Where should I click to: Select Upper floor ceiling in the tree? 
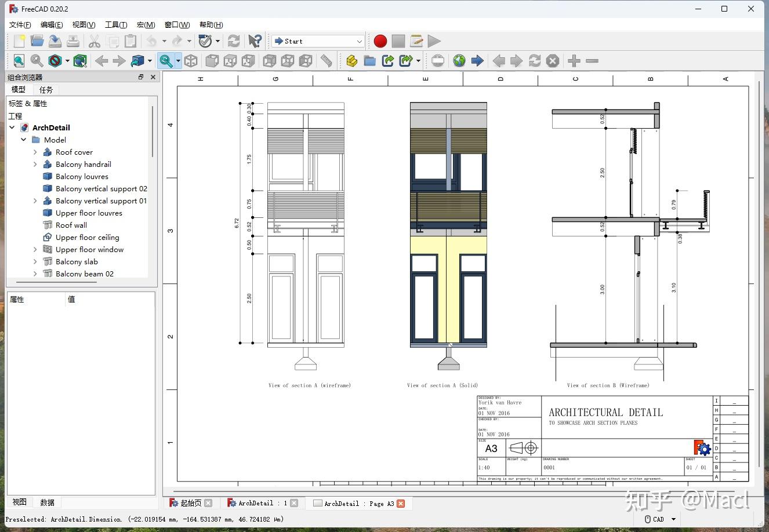point(87,237)
